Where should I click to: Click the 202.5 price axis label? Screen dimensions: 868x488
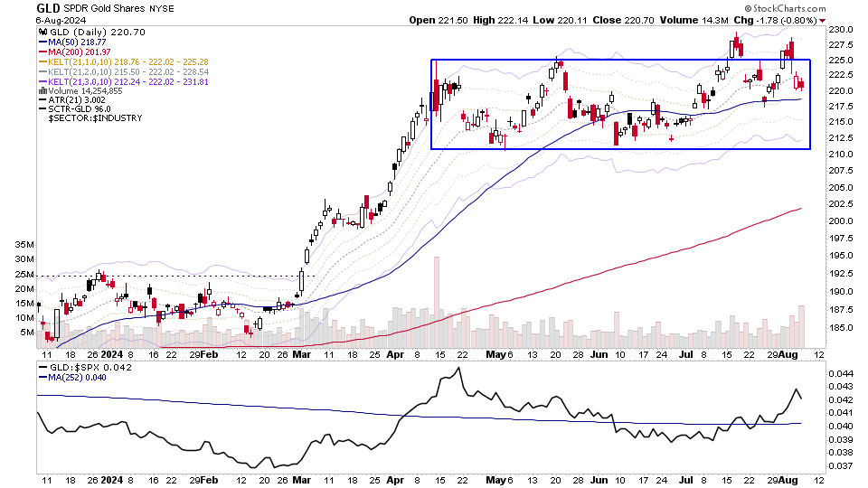[840, 204]
